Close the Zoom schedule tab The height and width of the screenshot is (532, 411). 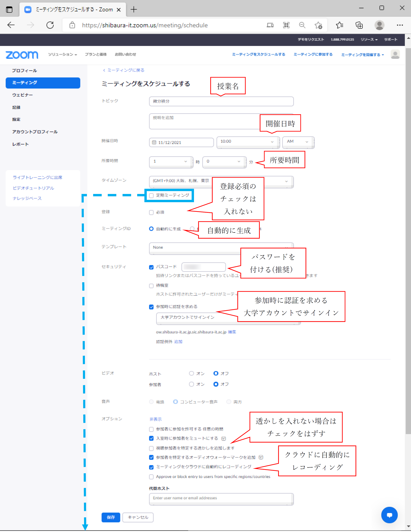coord(119,10)
